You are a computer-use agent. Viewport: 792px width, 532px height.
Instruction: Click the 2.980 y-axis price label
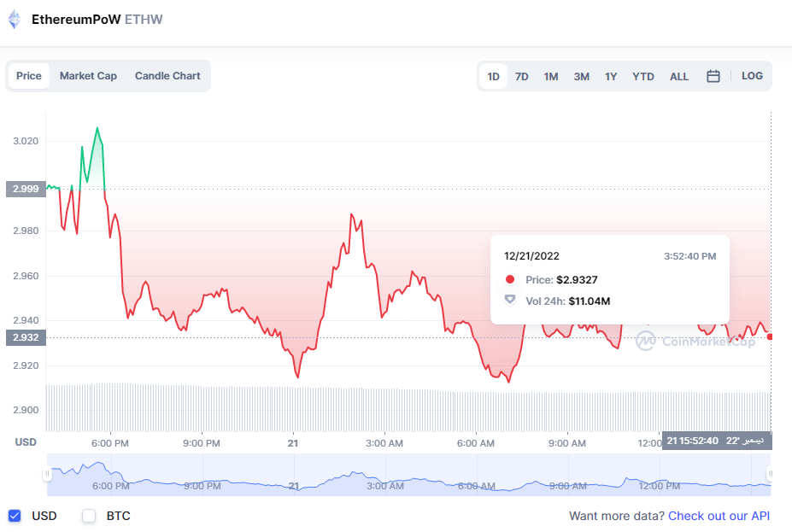point(26,231)
